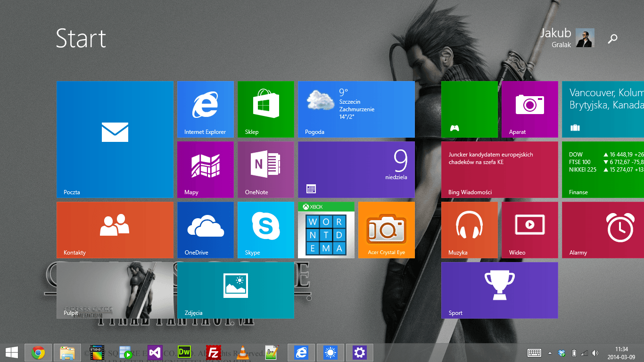The image size is (644, 362).
Task: Open the Poczta mail tile
Action: pyautogui.click(x=115, y=140)
